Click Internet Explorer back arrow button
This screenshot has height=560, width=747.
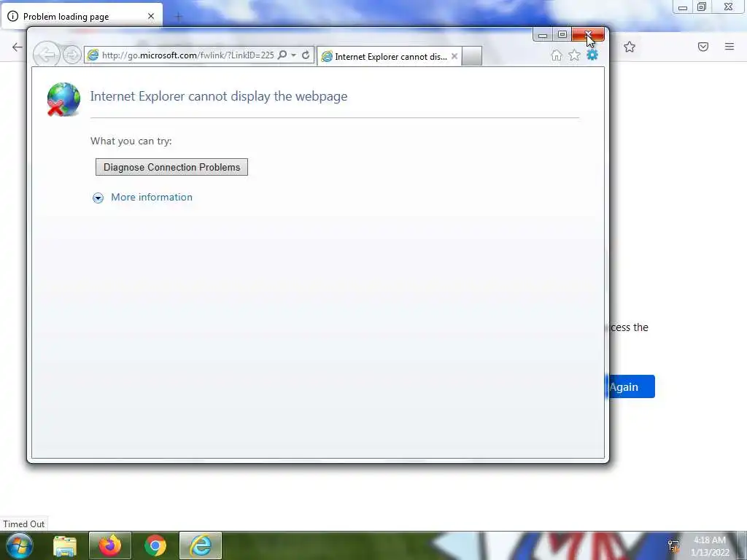46,55
